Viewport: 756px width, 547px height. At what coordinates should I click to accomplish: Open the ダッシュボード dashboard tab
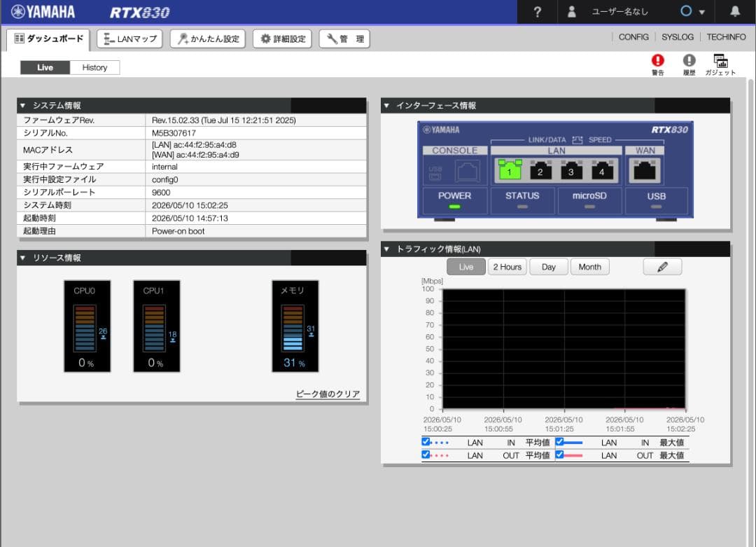click(x=48, y=39)
